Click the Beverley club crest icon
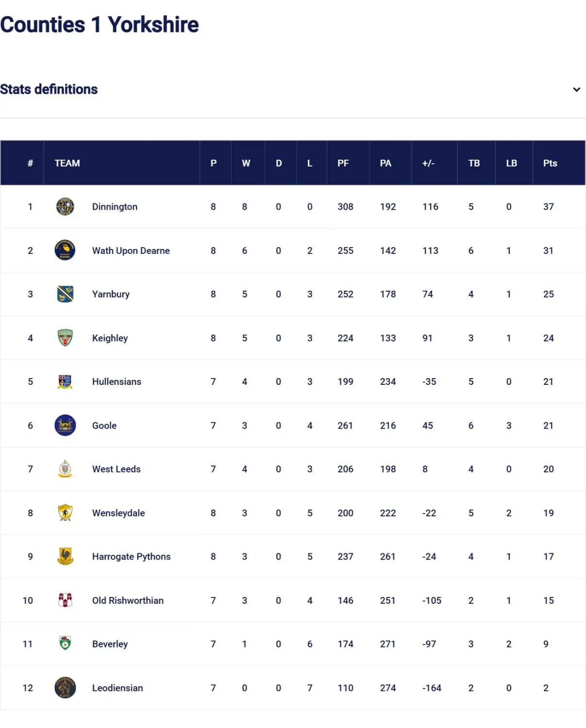586x728 pixels. [x=65, y=644]
